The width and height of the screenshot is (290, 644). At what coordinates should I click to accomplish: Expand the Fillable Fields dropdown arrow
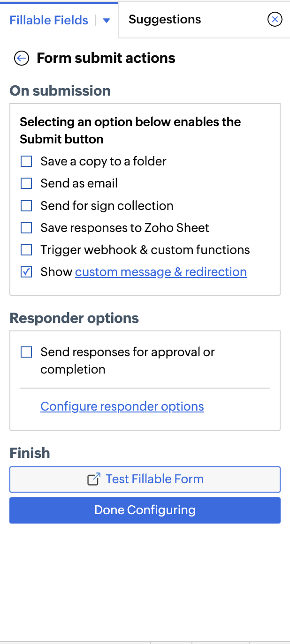[107, 21]
